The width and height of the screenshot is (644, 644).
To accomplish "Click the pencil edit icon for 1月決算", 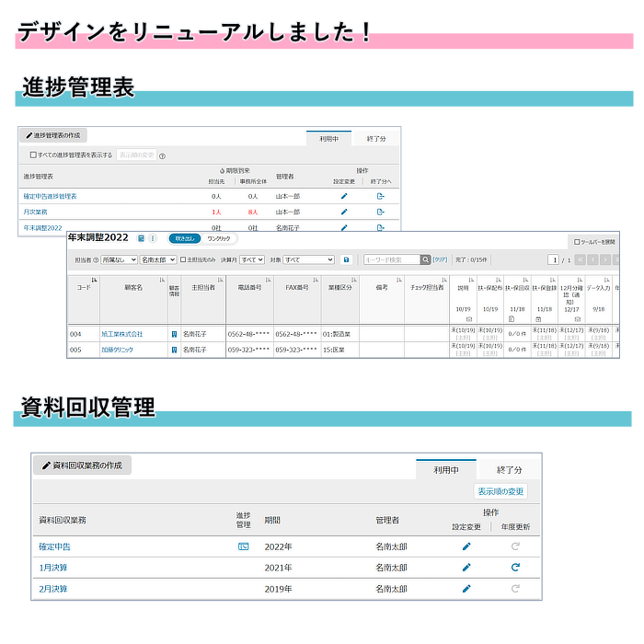I will click(466, 568).
